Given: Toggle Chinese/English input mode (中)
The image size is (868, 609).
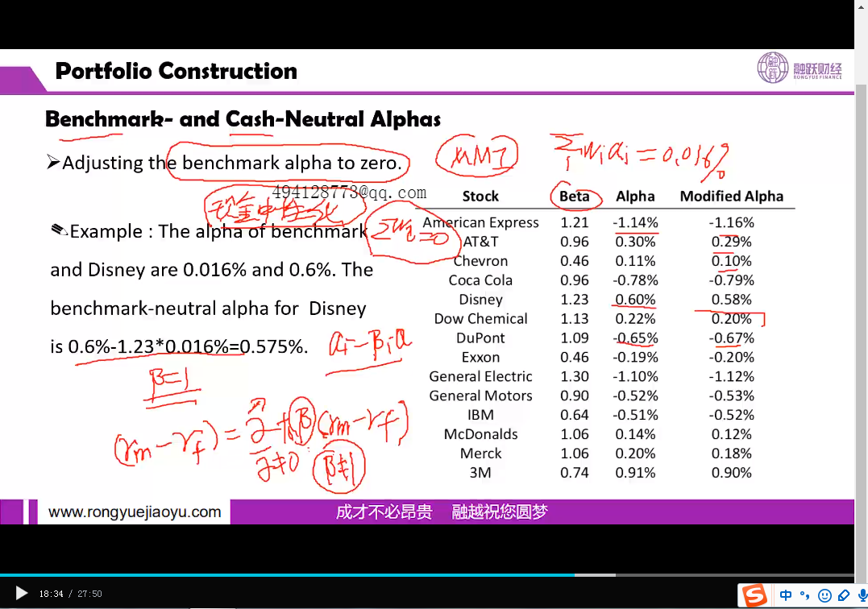Looking at the screenshot, I should pyautogui.click(x=786, y=595).
